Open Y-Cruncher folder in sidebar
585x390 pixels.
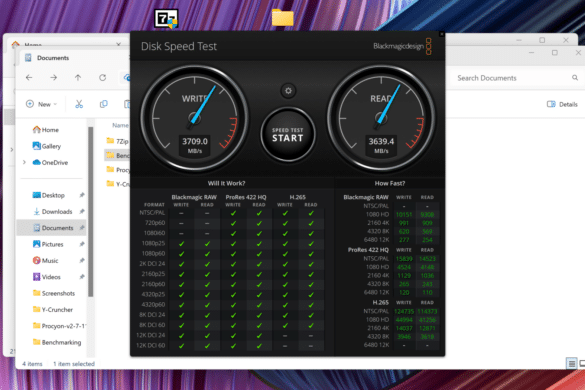click(x=53, y=309)
